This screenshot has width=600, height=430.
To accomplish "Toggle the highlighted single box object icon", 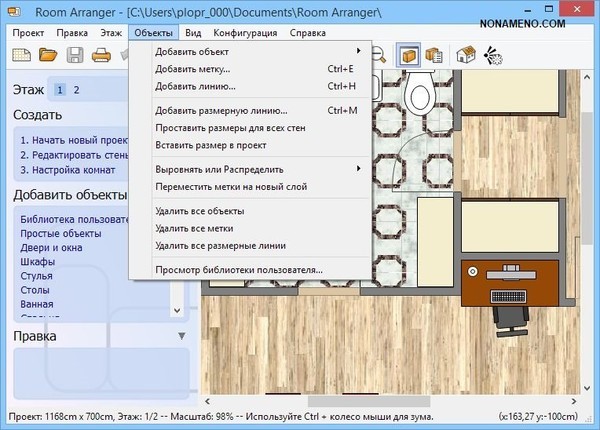I will (408, 56).
